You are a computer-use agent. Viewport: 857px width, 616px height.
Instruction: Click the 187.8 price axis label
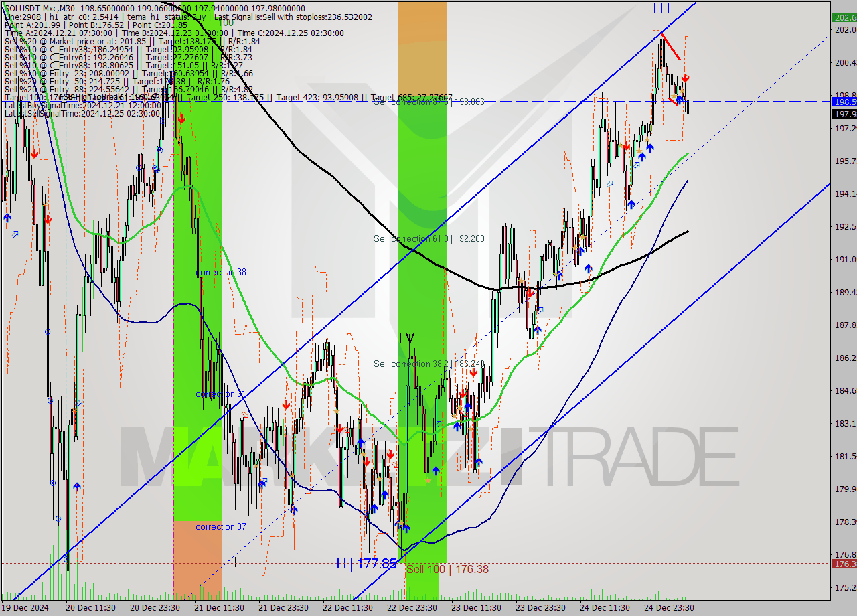pyautogui.click(x=845, y=325)
